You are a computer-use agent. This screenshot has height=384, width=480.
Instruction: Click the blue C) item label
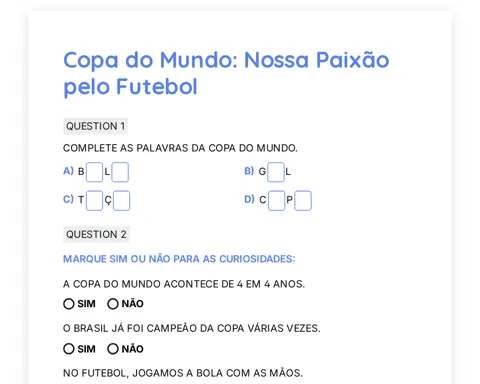(68, 199)
